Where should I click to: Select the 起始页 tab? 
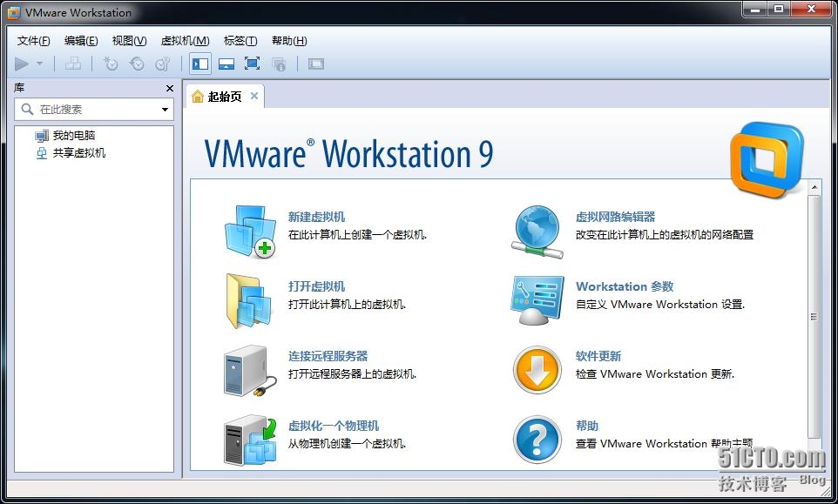[225, 97]
